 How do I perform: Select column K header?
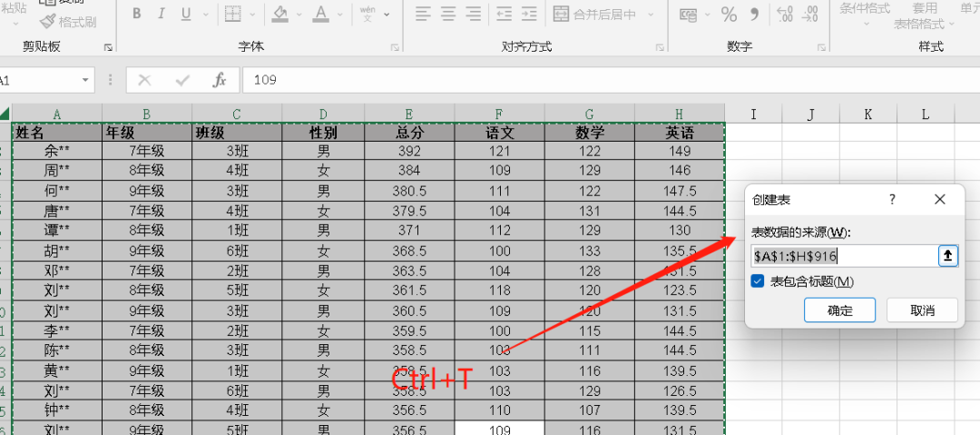click(x=868, y=114)
